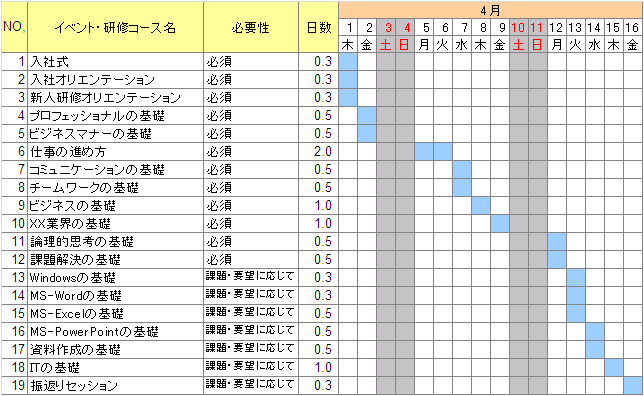The height and width of the screenshot is (396, 644).
Task: Click the 新人研修オリエンテーション row name
Action: tap(115, 98)
